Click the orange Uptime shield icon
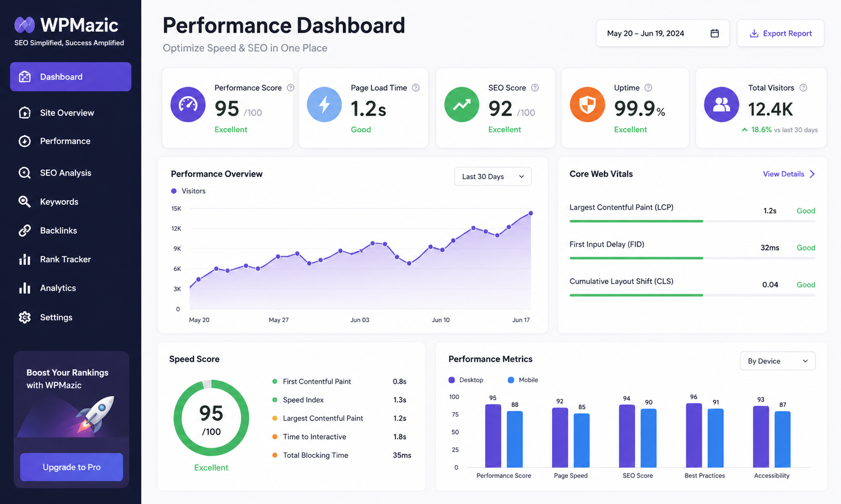 [588, 104]
